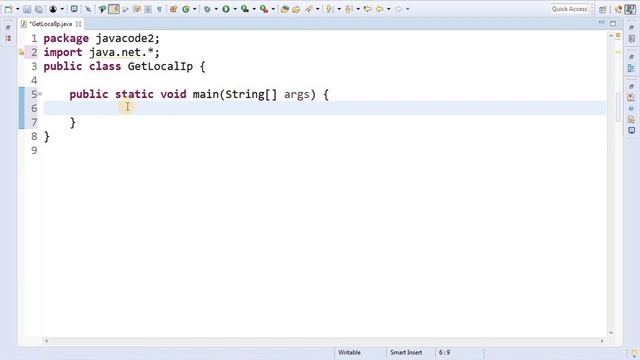Click Restore icon on left trim bar
This screenshot has width=640, height=360.
pyautogui.click(x=8, y=27)
